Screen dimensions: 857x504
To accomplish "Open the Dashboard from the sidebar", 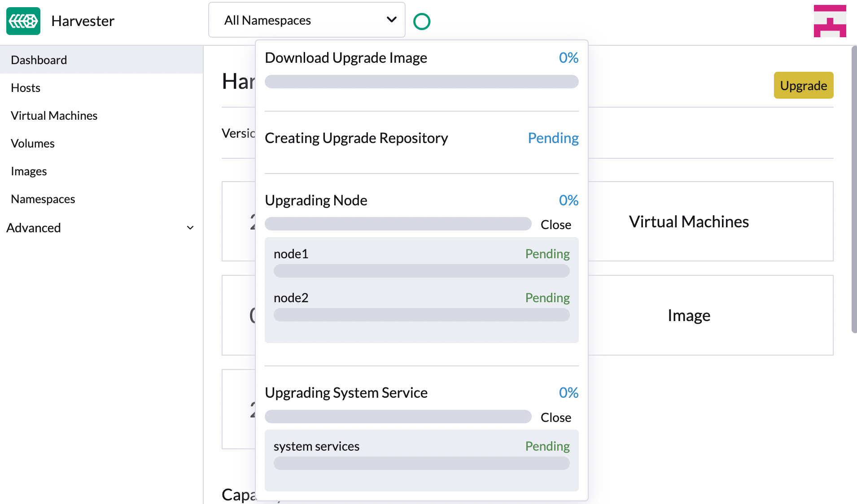I will point(39,60).
